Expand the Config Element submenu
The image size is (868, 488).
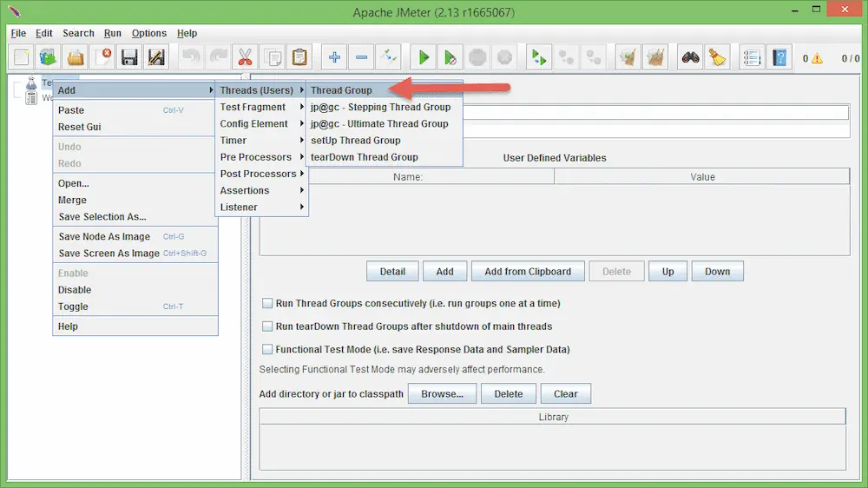[x=262, y=123]
